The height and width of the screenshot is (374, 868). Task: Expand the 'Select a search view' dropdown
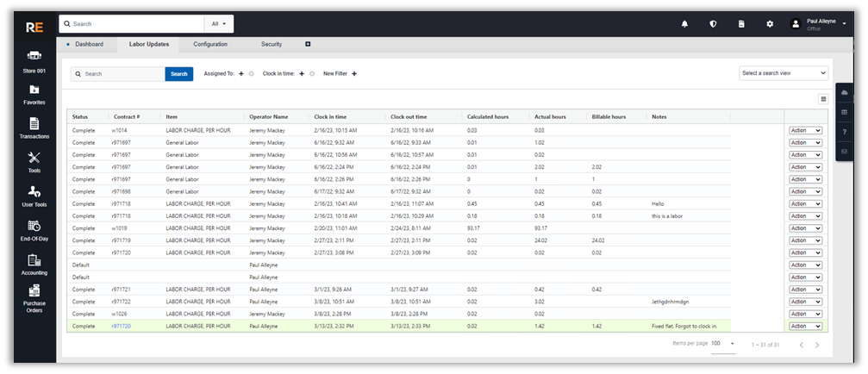point(783,73)
